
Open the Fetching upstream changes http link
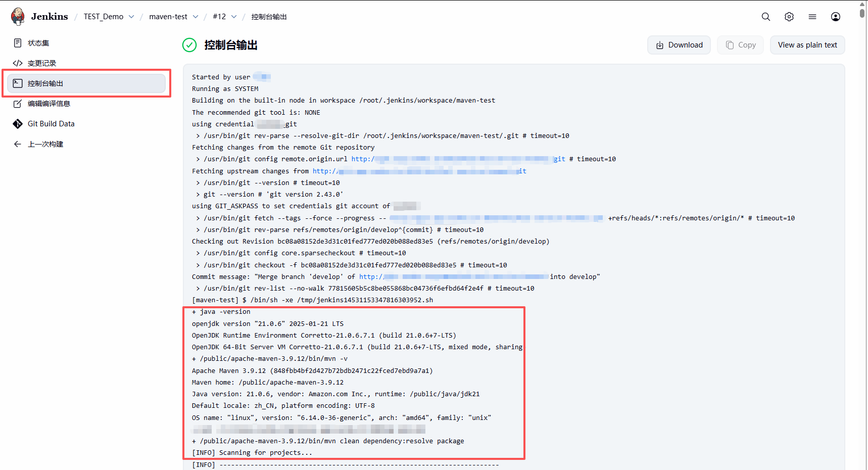click(419, 171)
